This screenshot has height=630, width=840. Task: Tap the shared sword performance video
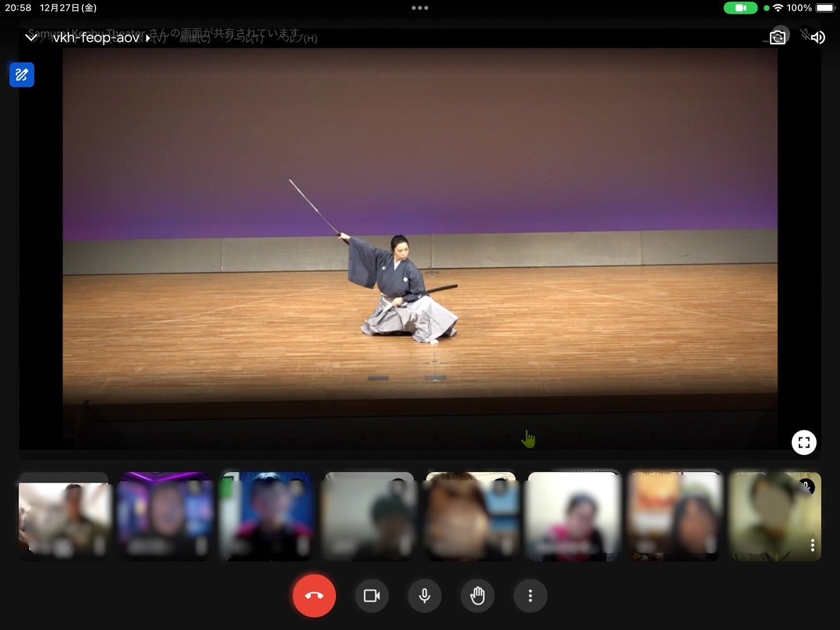[x=419, y=239]
